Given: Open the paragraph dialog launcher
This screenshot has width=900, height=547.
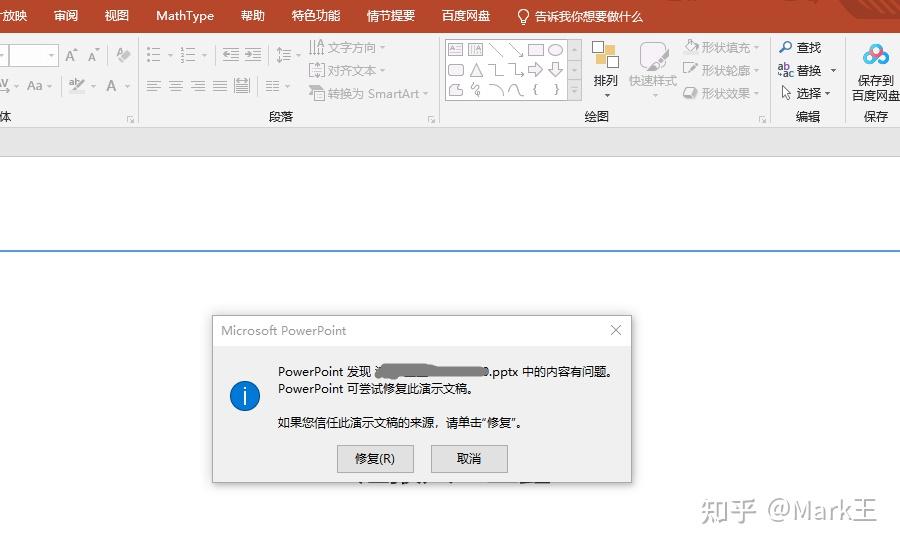Looking at the screenshot, I should [x=431, y=119].
